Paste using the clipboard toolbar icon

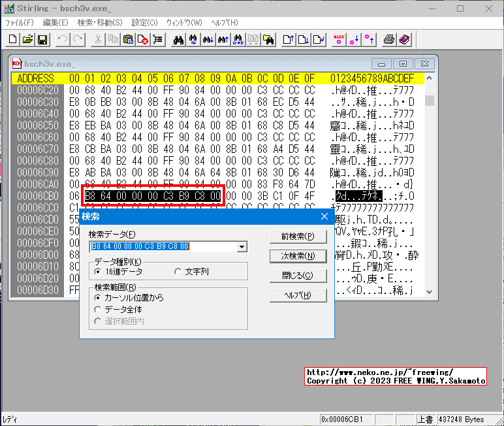pos(128,40)
